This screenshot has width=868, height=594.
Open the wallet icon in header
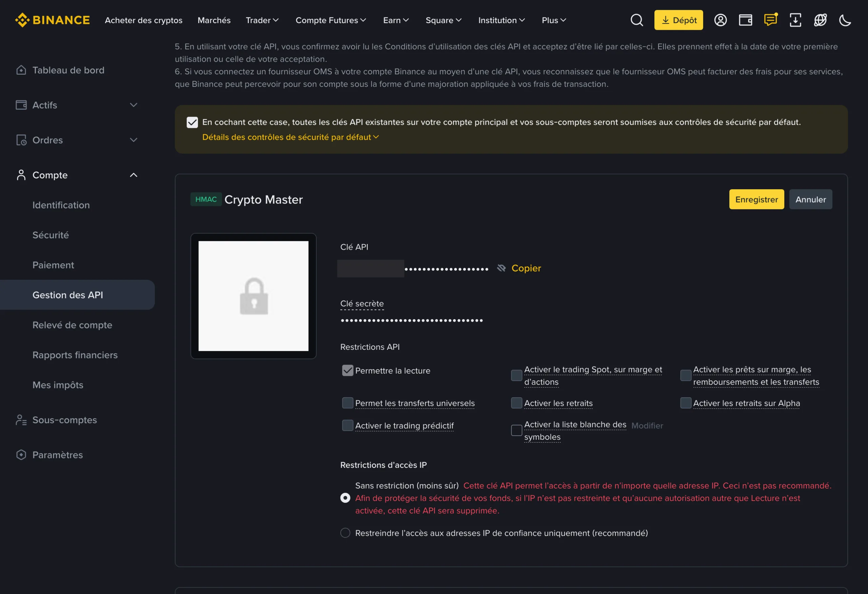746,20
